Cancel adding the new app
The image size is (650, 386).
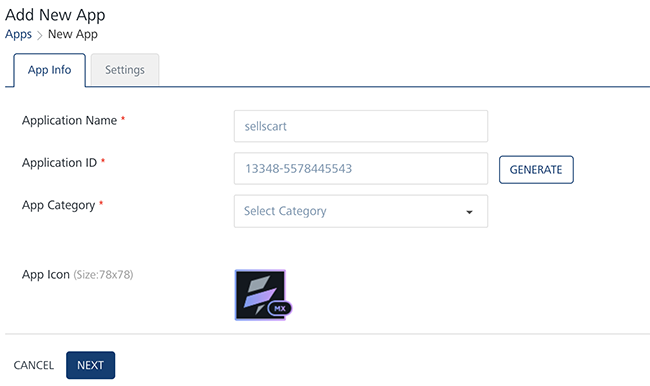(x=34, y=365)
